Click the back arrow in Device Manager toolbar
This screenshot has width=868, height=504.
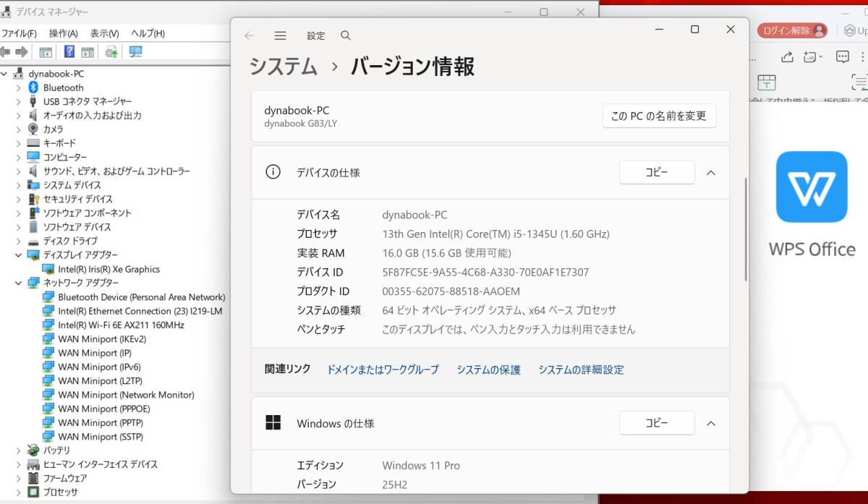click(x=7, y=51)
